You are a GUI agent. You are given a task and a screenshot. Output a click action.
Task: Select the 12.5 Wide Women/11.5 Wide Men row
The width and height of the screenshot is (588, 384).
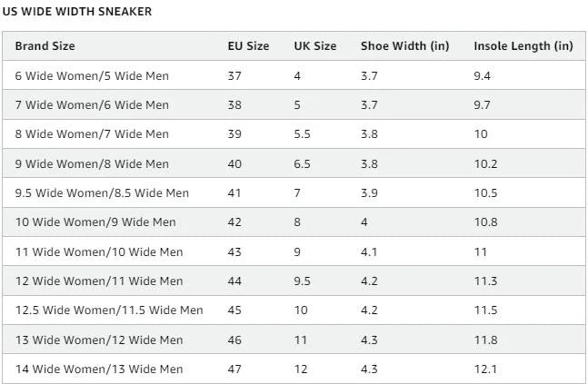tap(109, 310)
